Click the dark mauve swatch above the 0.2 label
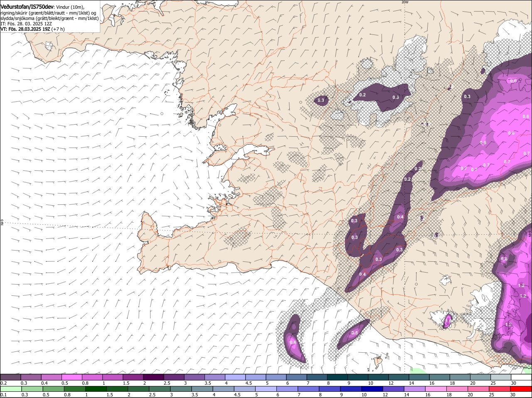532x398 pixels. pyautogui.click(x=10, y=377)
